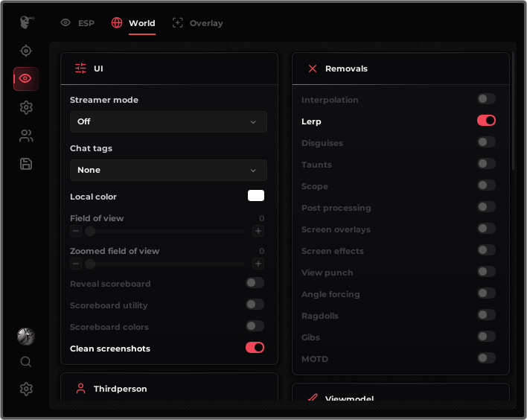527x420 pixels.
Task: Click the user avatar thumbnail
Action: pos(26,337)
